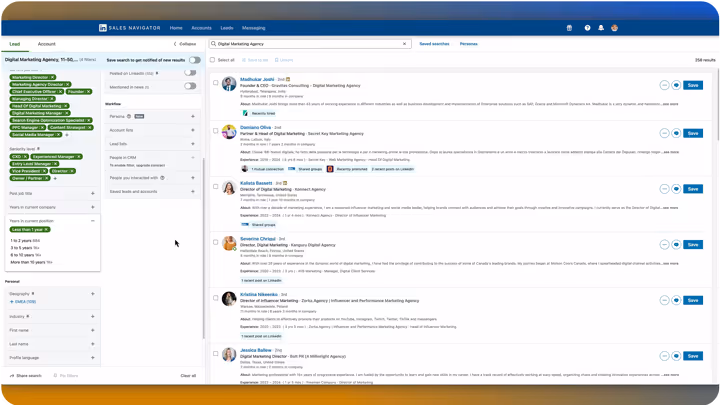Image resolution: width=720 pixels, height=405 pixels.
Task: Expand the Past job title filter
Action: (93, 193)
